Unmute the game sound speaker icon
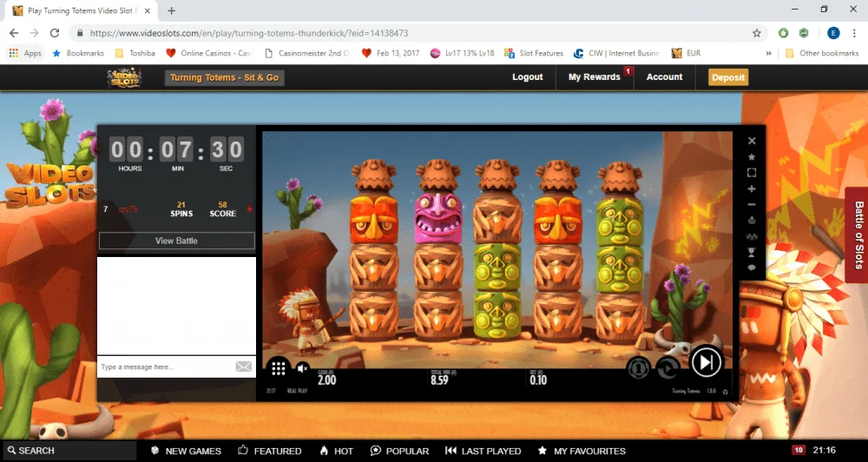 pos(302,368)
